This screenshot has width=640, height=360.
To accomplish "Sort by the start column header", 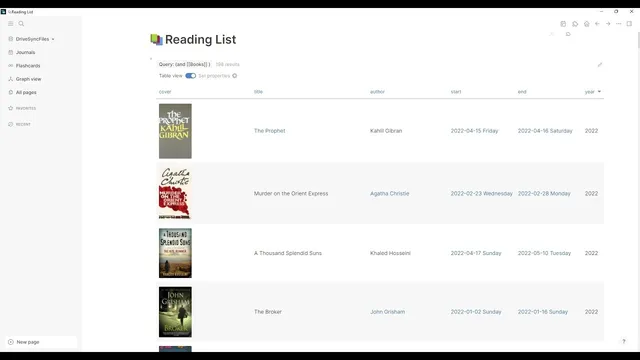I will point(456,92).
